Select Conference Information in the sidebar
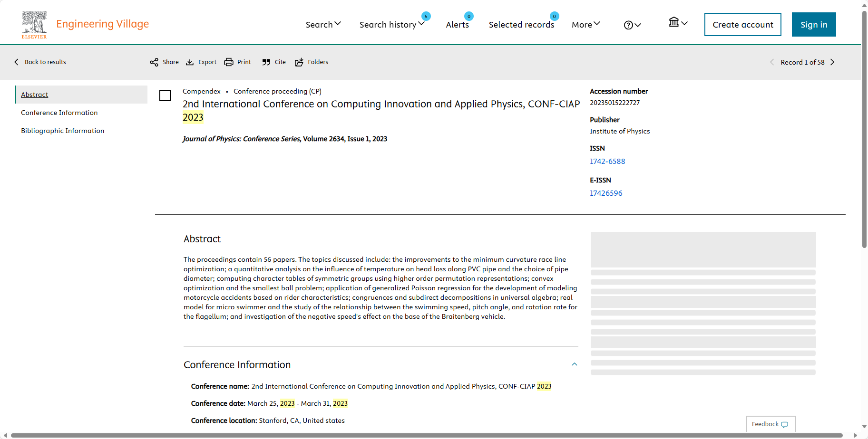 tap(59, 113)
